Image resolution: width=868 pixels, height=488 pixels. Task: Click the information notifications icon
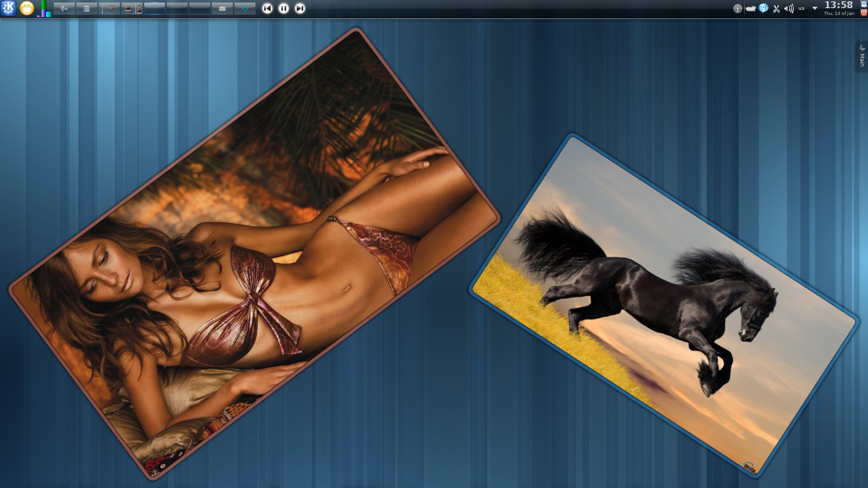point(737,9)
